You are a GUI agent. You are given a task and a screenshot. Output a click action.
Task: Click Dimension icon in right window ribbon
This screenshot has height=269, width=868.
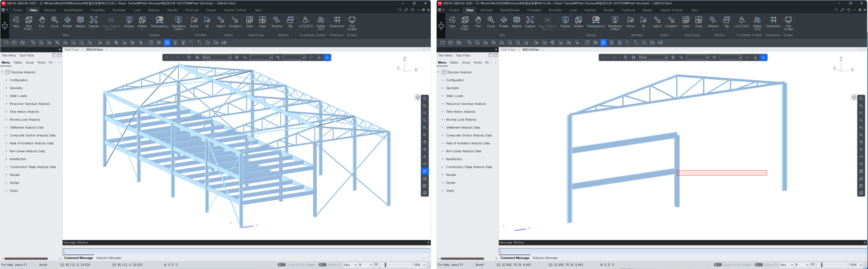pos(773,20)
